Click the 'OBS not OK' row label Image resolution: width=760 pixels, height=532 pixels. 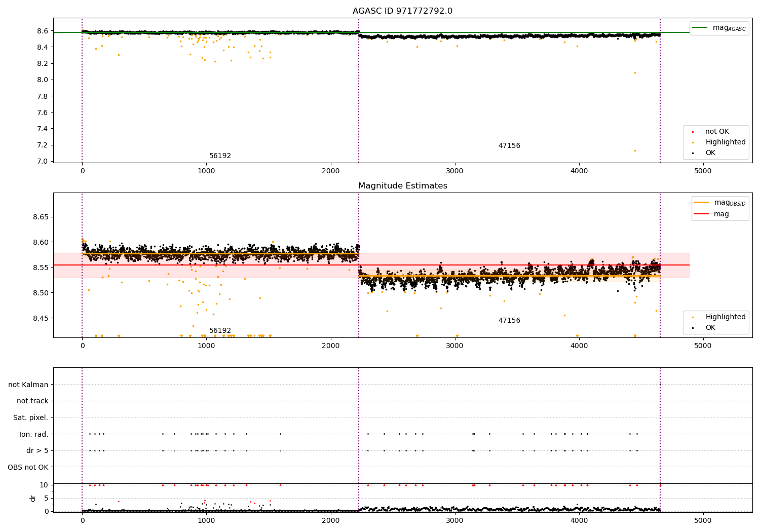tap(28, 467)
